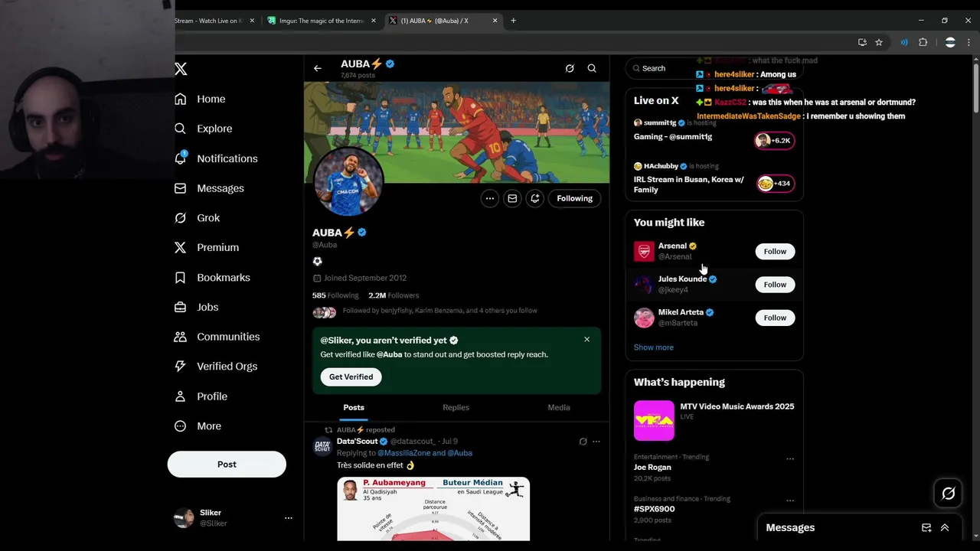Go back using arrow beside AUBA
980x551 pixels.
pos(318,68)
